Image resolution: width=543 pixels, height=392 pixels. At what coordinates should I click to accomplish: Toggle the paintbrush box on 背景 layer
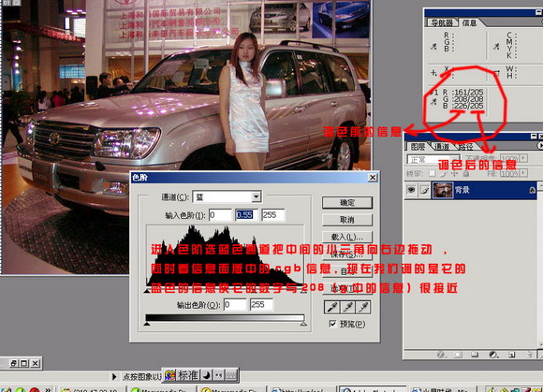424,190
